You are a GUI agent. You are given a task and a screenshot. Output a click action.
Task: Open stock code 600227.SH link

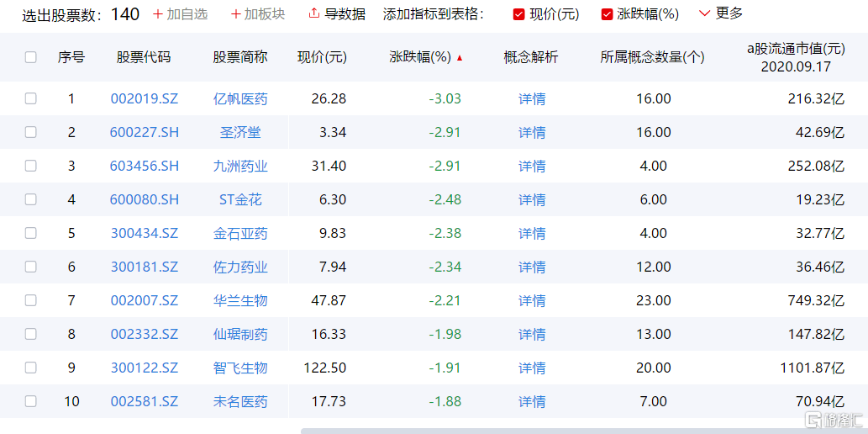click(145, 132)
